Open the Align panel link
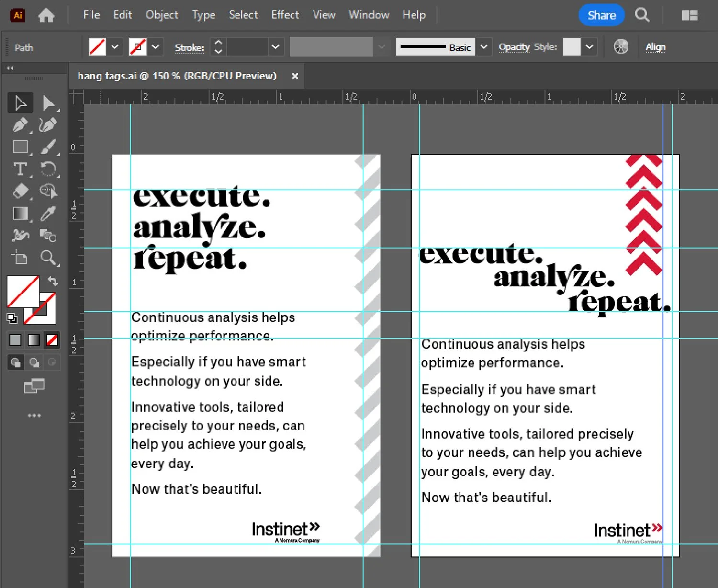Viewport: 718px width, 588px height. [x=655, y=47]
